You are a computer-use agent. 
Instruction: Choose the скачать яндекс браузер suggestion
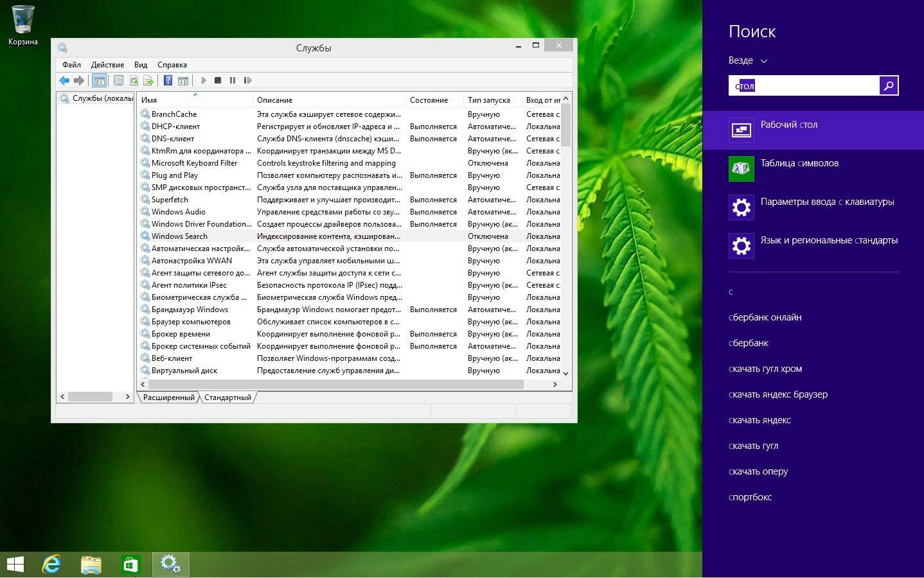click(778, 394)
